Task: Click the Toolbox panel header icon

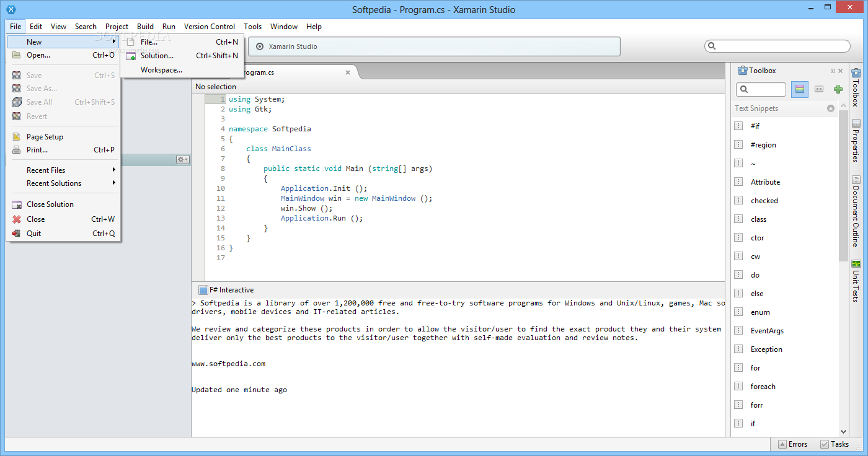Action: [742, 71]
